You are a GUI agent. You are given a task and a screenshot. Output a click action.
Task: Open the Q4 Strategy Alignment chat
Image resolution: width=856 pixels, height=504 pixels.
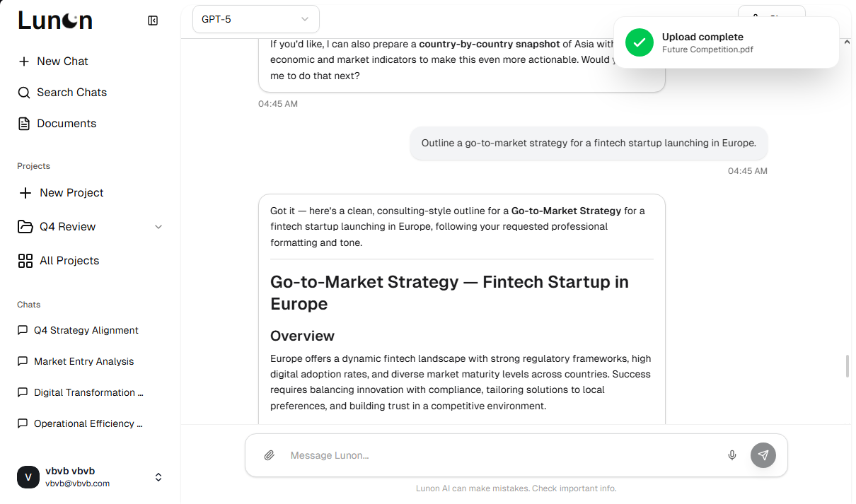tap(86, 330)
